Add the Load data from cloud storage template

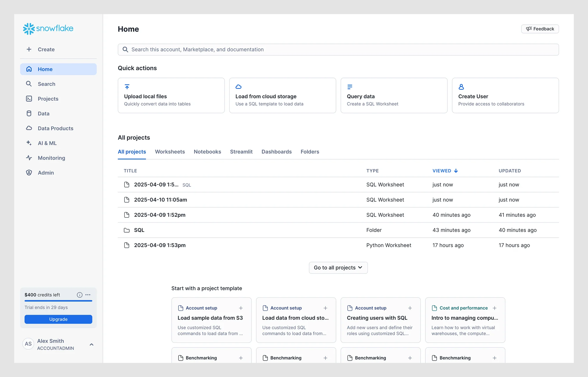pos(325,308)
